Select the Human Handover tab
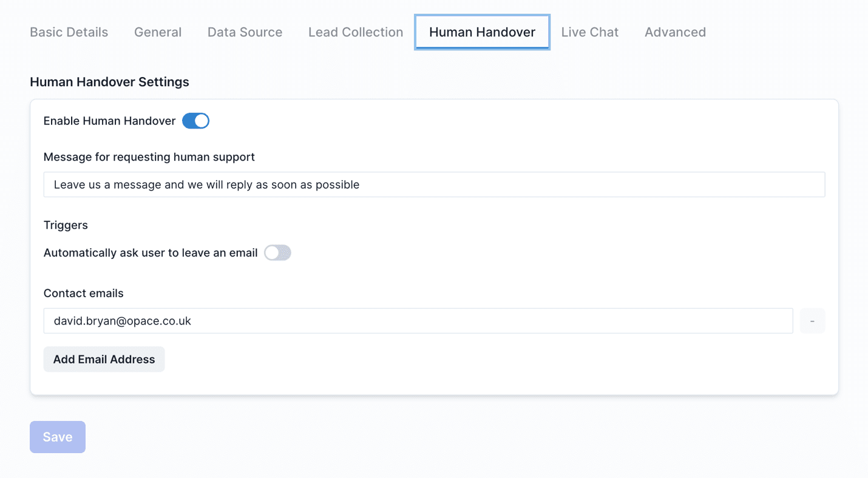Screen dimensions: 868x478 tap(481, 32)
